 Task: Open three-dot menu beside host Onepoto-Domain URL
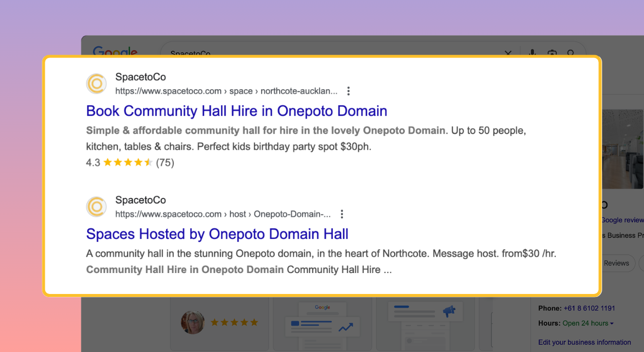click(342, 214)
